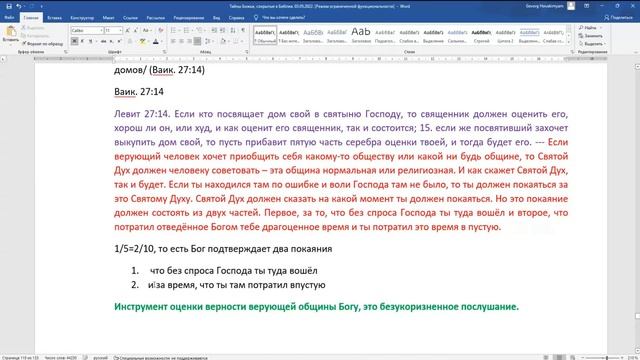Click the vertical scrollbar up arrow

pos(637,67)
